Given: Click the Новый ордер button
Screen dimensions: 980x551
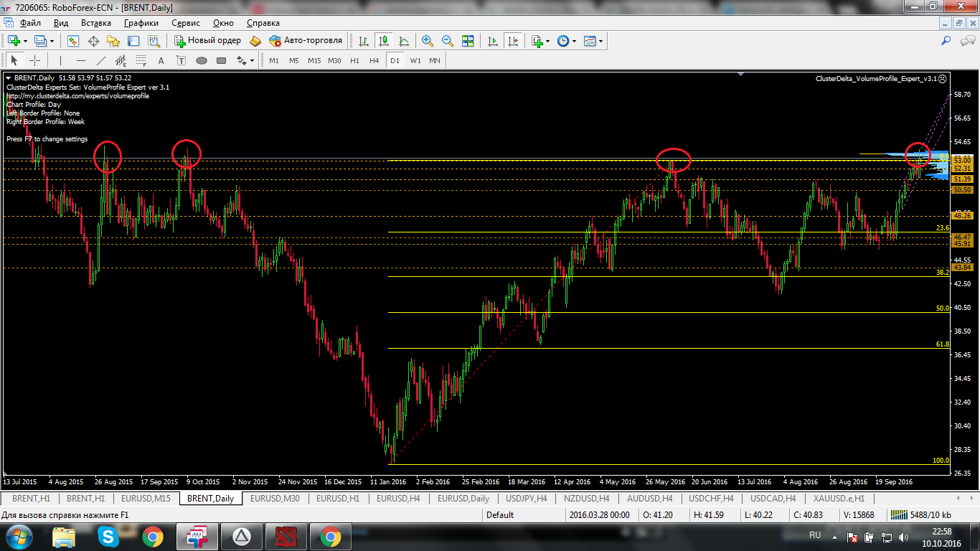Looking at the screenshot, I should point(208,41).
